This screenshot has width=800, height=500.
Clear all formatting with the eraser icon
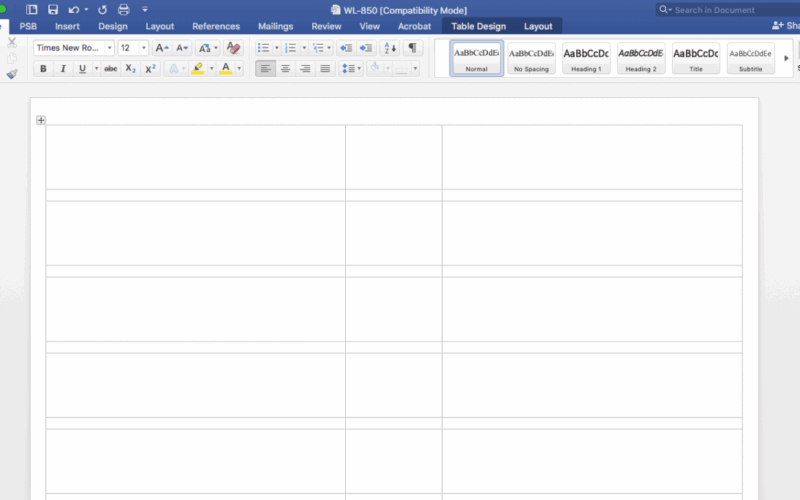coord(233,48)
